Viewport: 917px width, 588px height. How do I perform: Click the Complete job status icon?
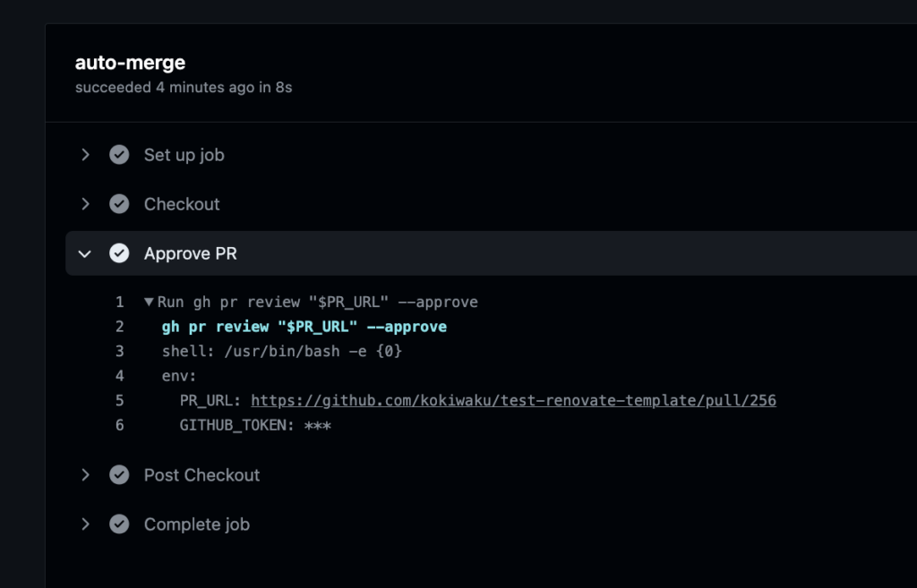pos(119,524)
